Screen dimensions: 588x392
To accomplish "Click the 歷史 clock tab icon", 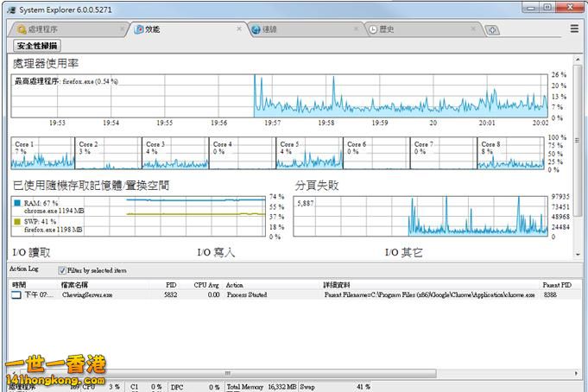I will point(372,29).
